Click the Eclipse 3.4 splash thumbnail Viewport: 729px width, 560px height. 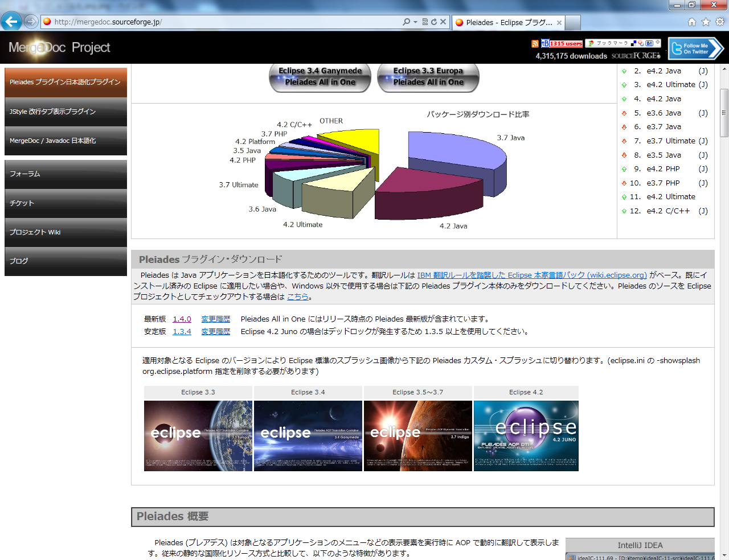308,436
